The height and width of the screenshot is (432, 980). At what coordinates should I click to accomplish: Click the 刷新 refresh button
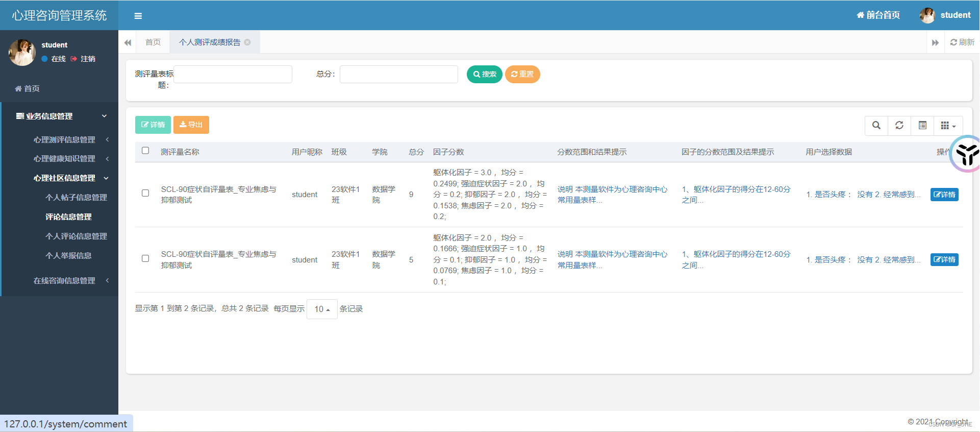[962, 42]
